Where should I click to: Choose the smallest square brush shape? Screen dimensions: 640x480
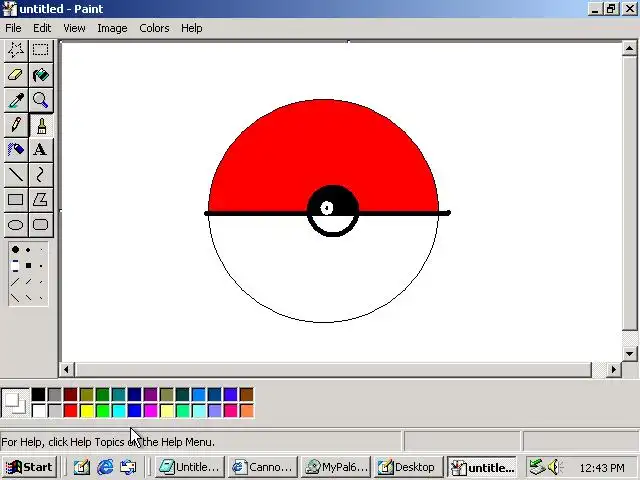coord(41,266)
